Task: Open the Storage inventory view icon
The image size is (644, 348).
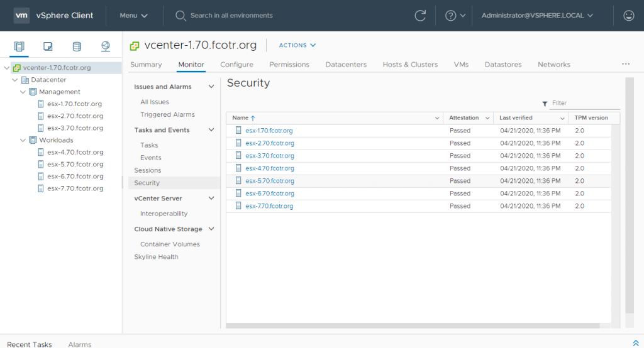Action: [x=77, y=46]
